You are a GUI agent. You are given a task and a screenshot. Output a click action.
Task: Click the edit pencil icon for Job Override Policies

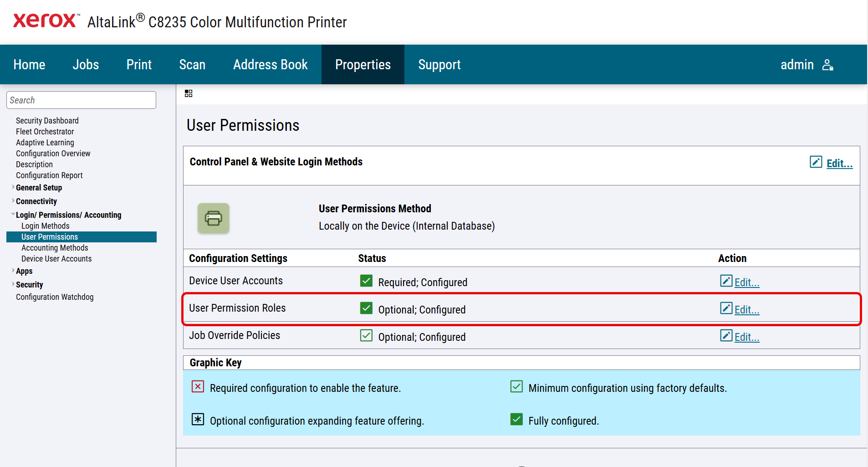(726, 336)
